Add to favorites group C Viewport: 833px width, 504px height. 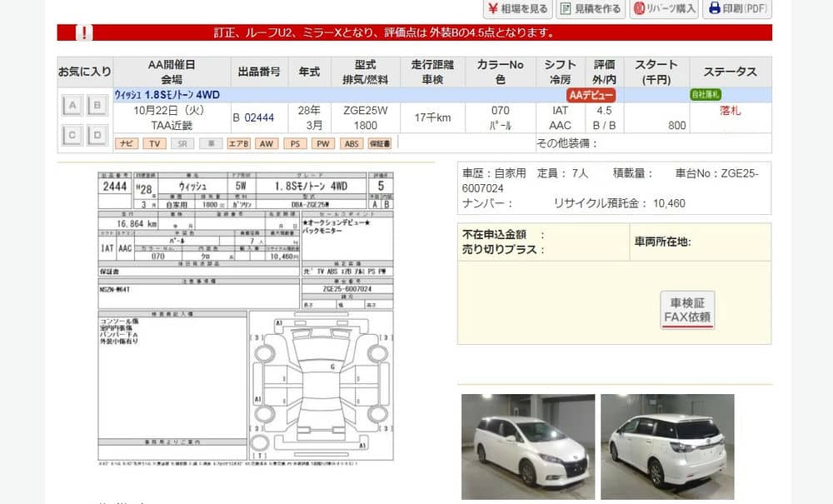(72, 135)
